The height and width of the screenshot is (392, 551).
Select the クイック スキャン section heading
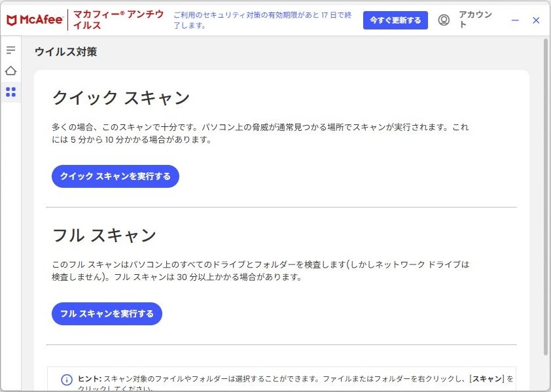[121, 98]
